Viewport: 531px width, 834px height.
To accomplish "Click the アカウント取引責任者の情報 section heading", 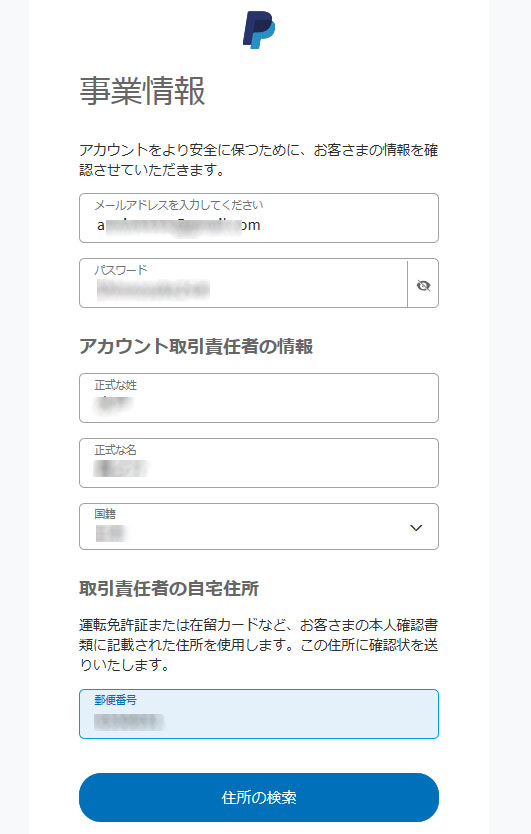I will coord(196,346).
